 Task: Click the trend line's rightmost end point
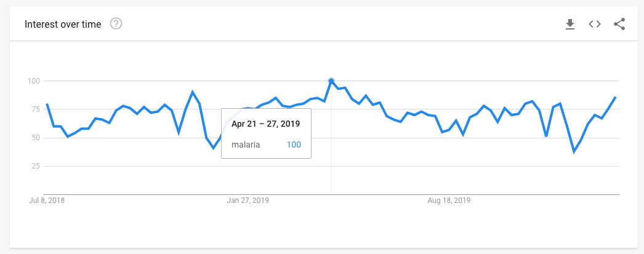point(616,97)
